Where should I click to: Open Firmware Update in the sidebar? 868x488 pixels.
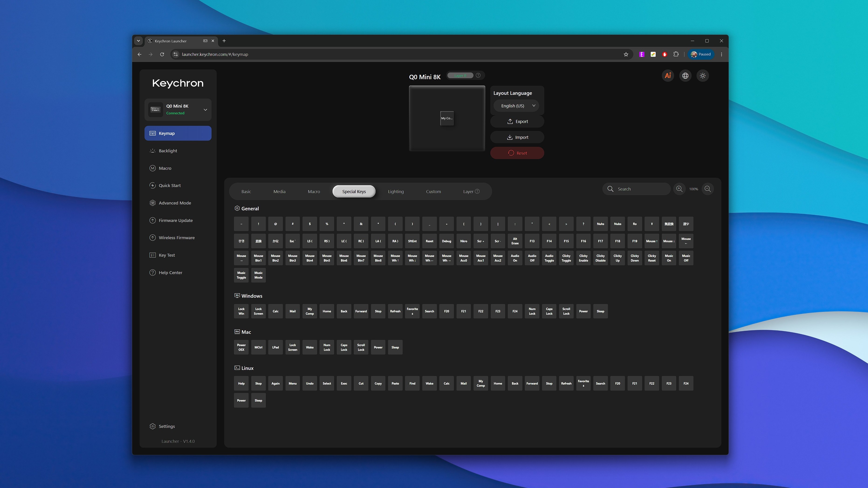(x=178, y=220)
